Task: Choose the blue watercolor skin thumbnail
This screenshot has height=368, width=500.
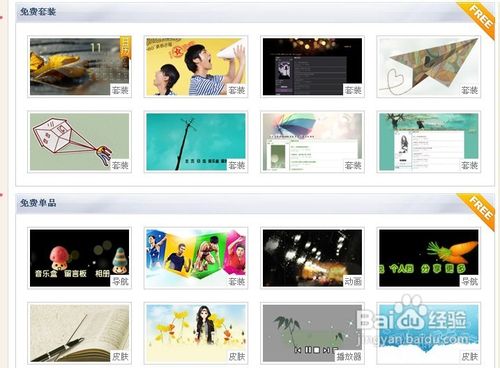Action: pos(429,333)
